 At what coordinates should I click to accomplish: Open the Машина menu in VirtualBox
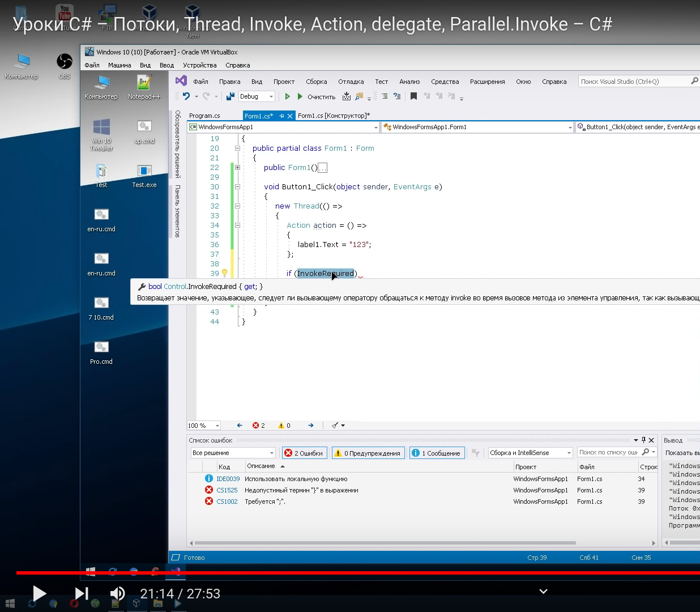[119, 65]
